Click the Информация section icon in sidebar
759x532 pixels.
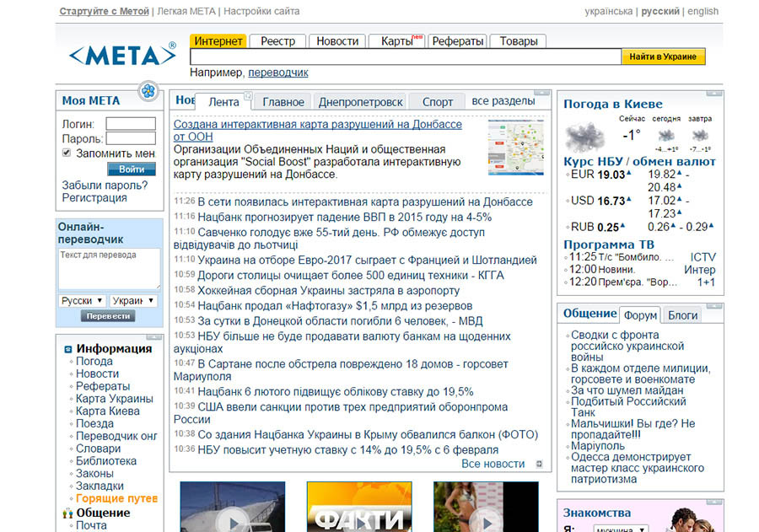pyautogui.click(x=67, y=349)
